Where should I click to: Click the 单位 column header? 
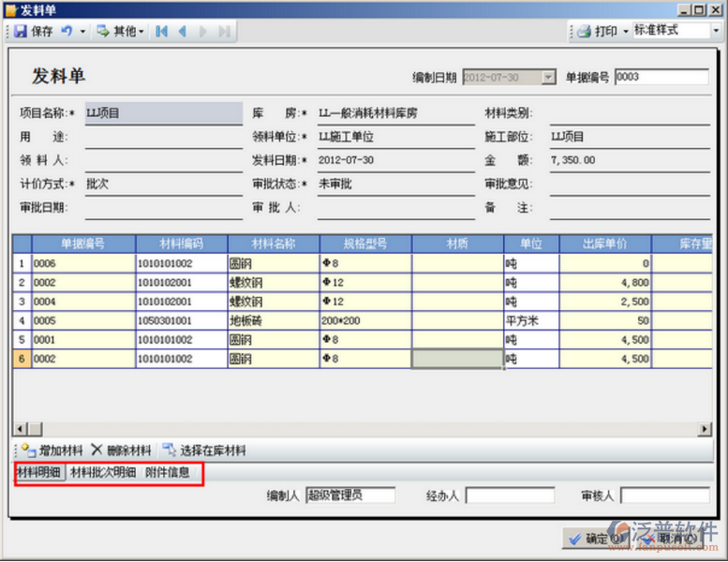[x=531, y=244]
